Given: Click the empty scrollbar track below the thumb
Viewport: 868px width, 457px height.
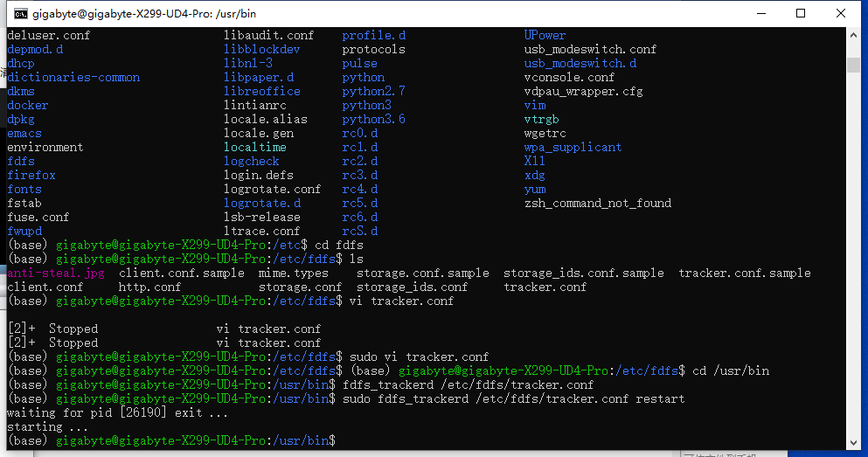Looking at the screenshot, I should 853,254.
